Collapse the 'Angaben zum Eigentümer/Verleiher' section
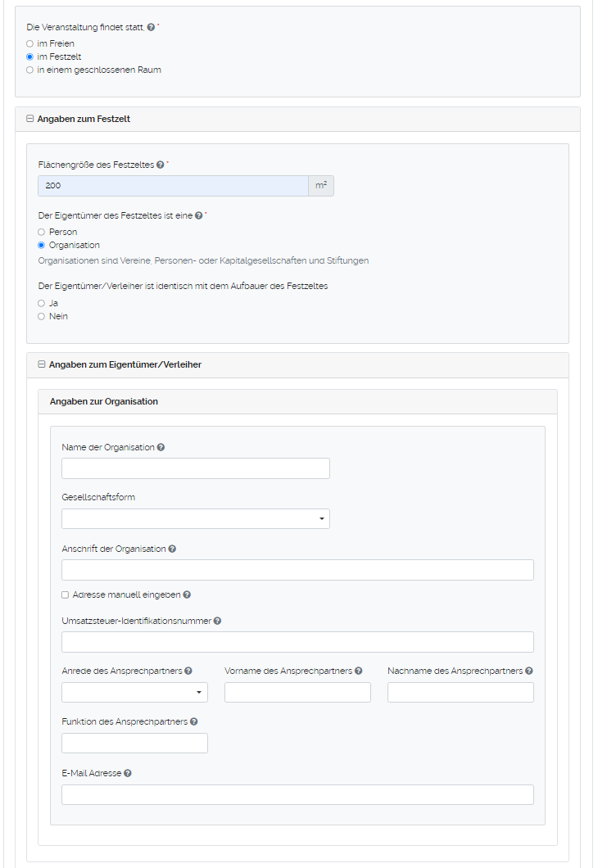Viewport: 598px width, 868px height. point(39,364)
